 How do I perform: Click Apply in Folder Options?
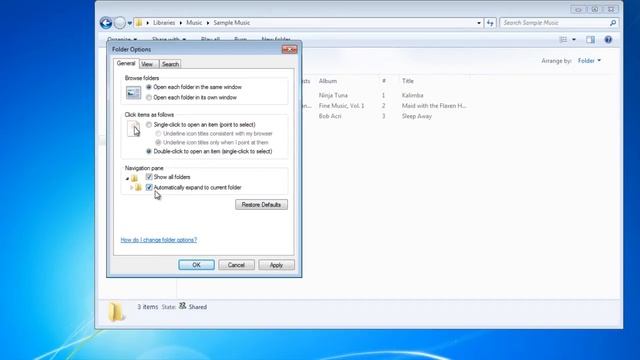click(276, 265)
